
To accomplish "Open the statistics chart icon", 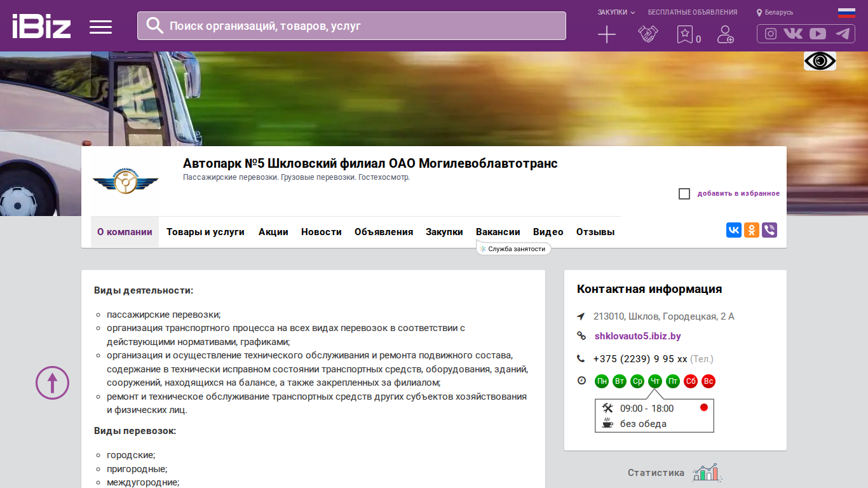I will point(707,473).
